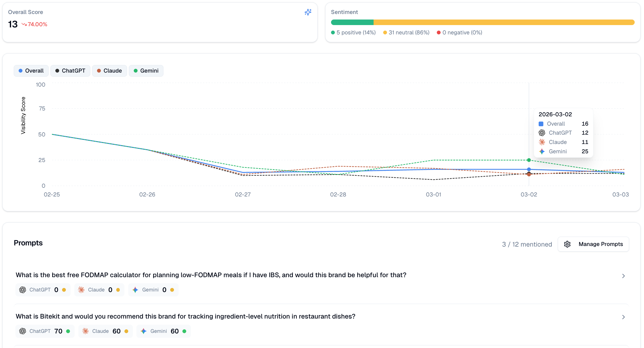
Task: Select the ChatGPT icon on the FODMAP prompt
Action: [x=23, y=290]
